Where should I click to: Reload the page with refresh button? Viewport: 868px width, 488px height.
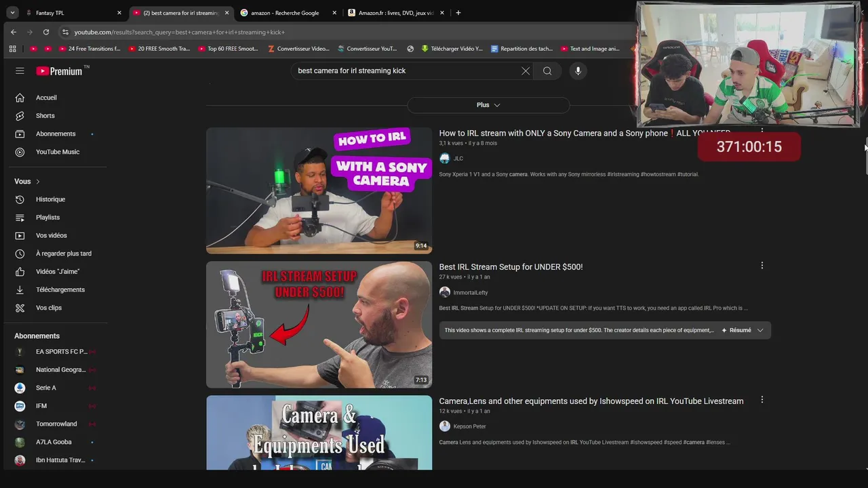46,32
